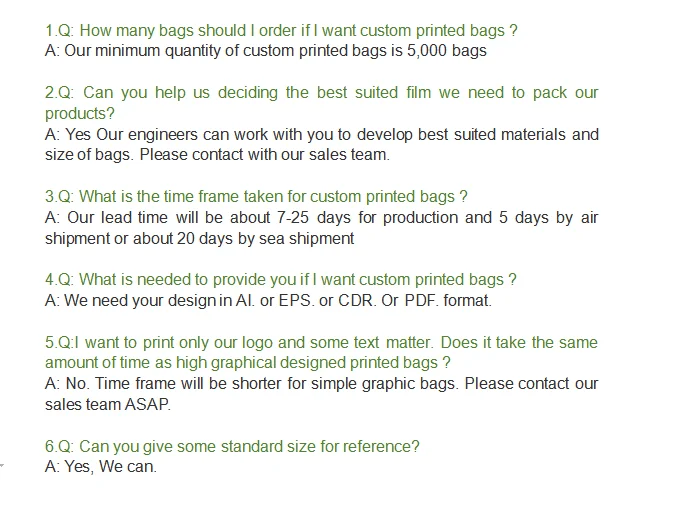Click the answer line starting "A: Yes Our engineers"
The height and width of the screenshot is (518, 692).
pyautogui.click(x=322, y=134)
